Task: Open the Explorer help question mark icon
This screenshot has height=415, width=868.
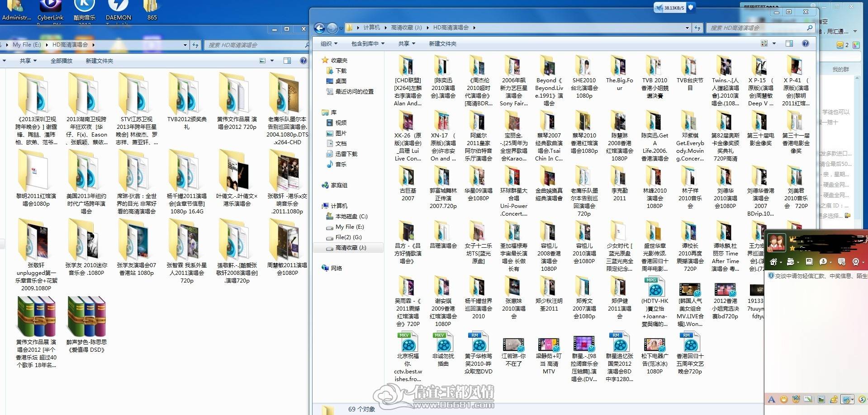Action: pos(806,43)
